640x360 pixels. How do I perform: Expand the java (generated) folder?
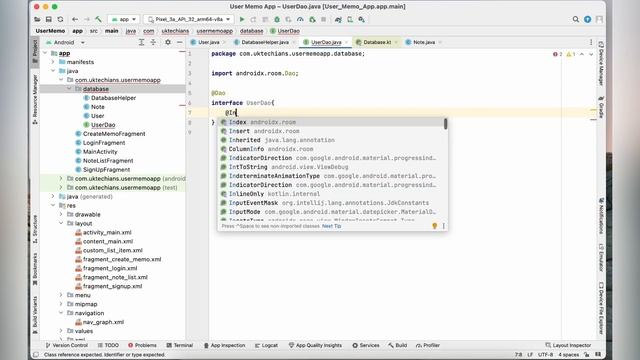(53, 196)
